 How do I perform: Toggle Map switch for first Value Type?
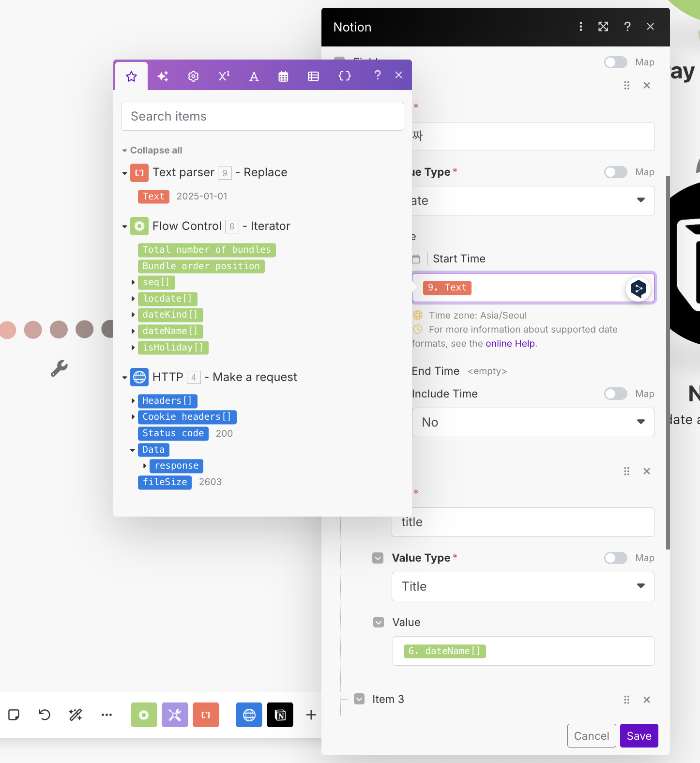coord(616,172)
